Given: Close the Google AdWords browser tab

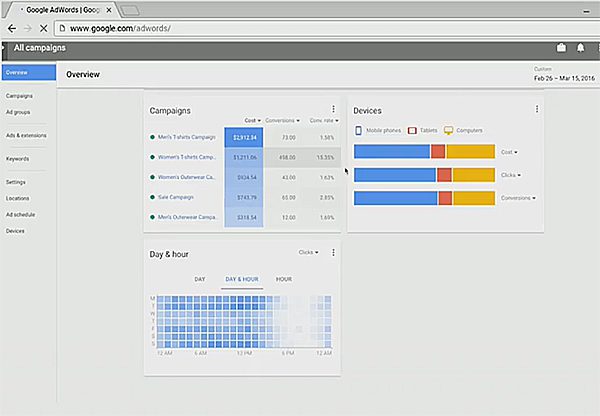Looking at the screenshot, I should tap(109, 10).
